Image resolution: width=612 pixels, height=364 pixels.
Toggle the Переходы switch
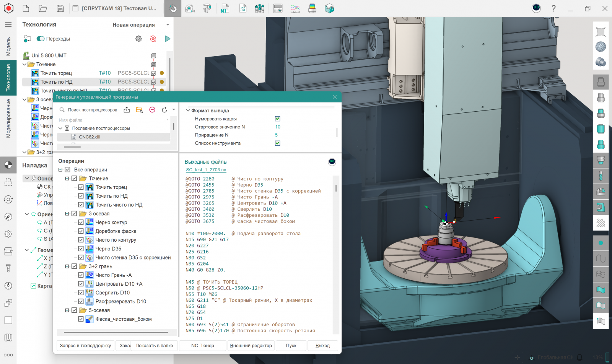[41, 39]
